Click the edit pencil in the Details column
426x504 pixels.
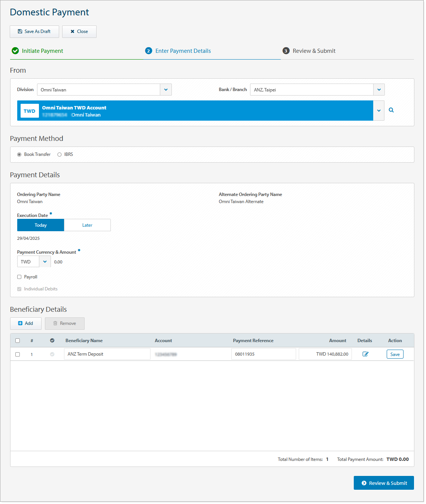click(366, 353)
